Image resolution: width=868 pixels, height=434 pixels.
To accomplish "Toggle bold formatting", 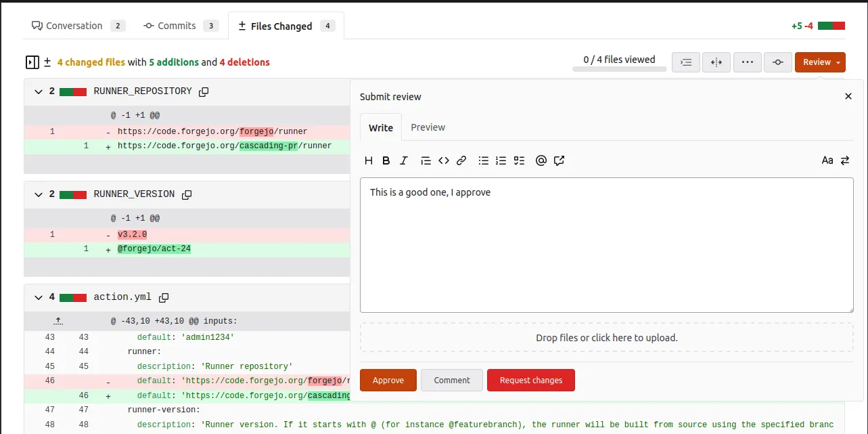I will [386, 160].
